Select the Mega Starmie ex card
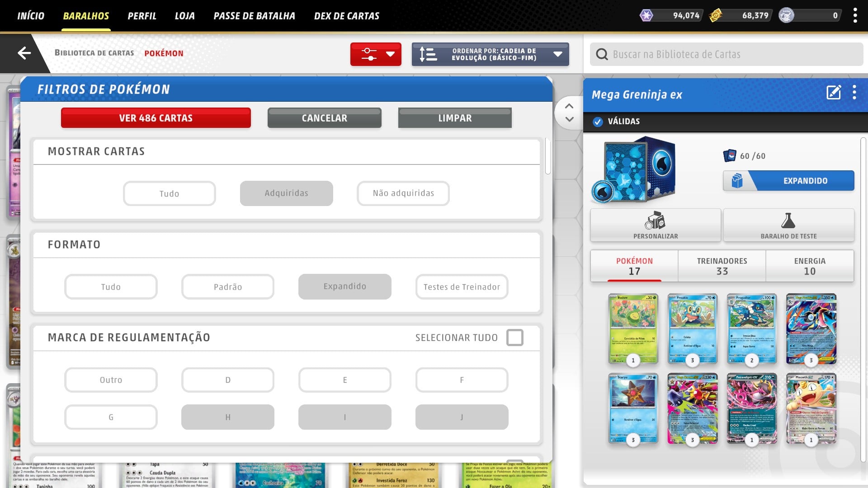 click(x=692, y=408)
